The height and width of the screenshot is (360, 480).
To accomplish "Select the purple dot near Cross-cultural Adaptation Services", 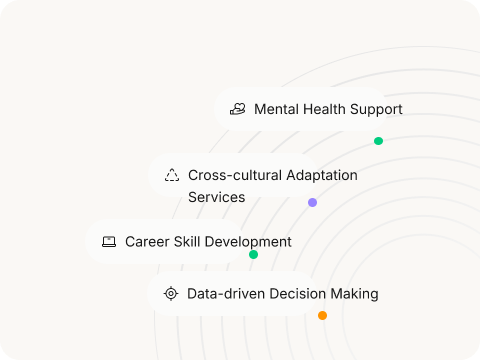I will pyautogui.click(x=312, y=202).
